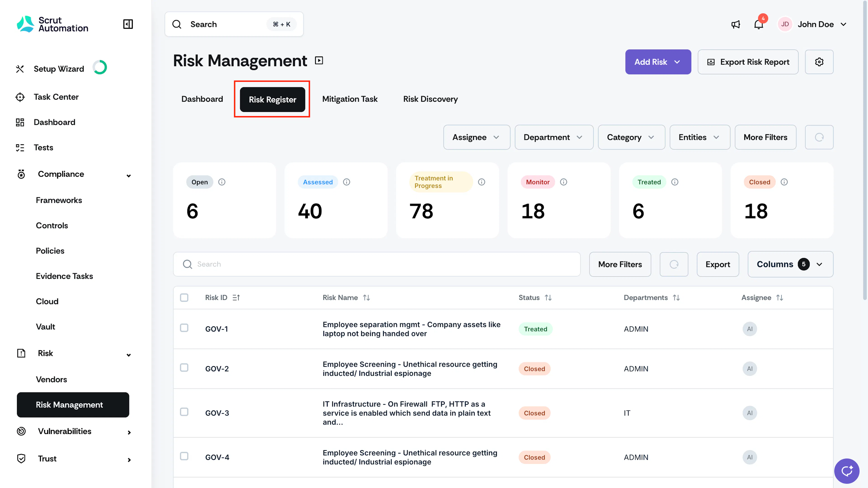The image size is (868, 488).
Task: Expand the Assignee filter dropdown
Action: 476,137
